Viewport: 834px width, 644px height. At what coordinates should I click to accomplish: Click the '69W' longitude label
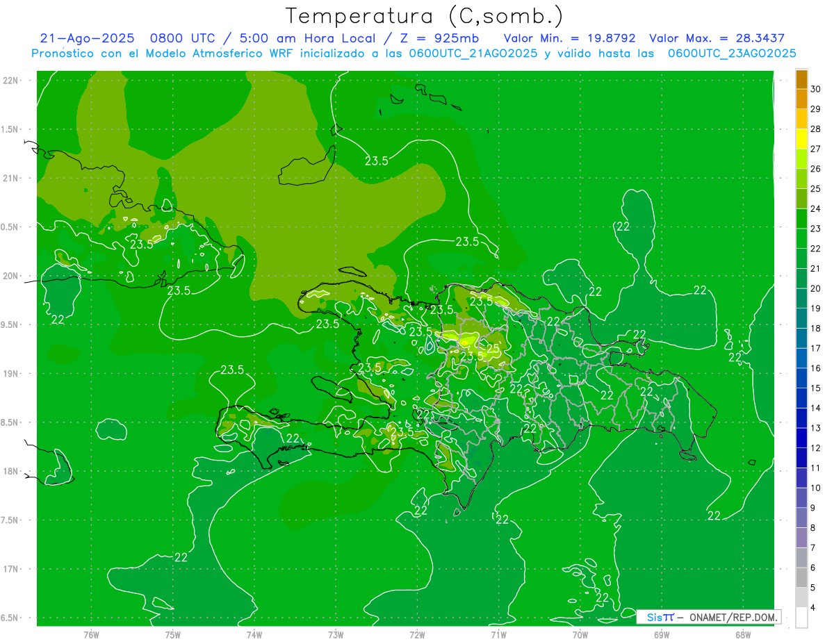pyautogui.click(x=662, y=635)
